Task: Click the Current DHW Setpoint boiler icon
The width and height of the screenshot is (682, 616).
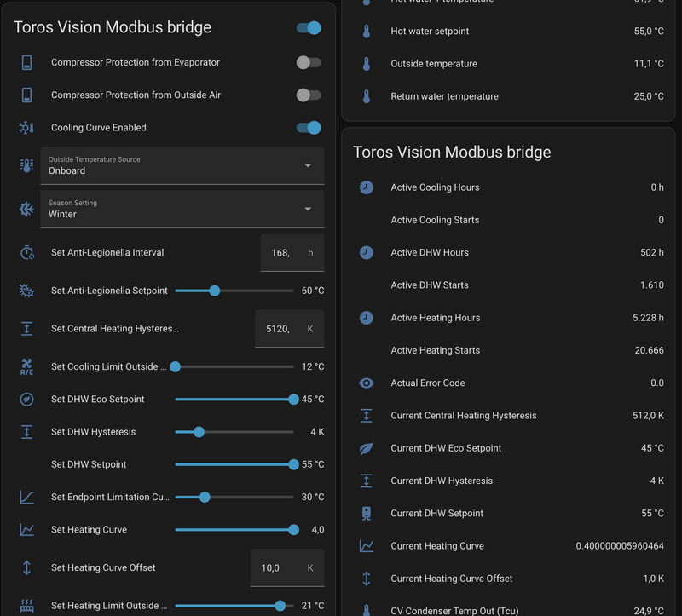Action: pos(367,514)
